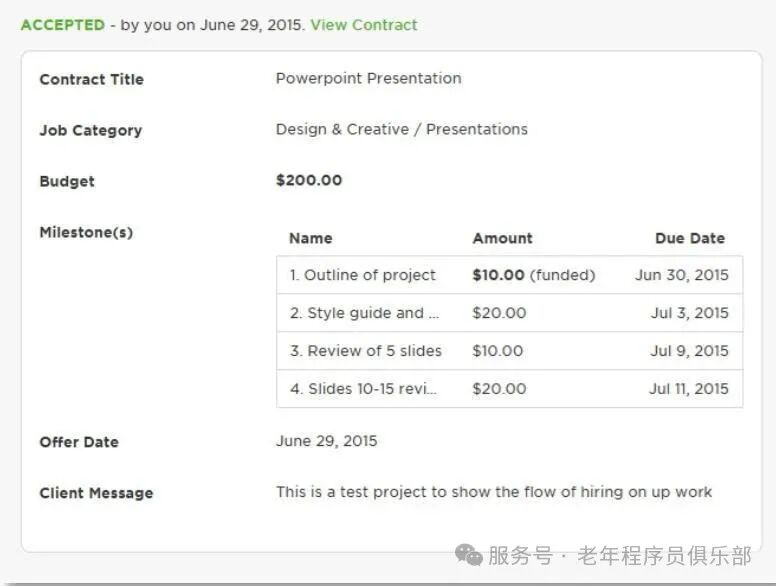Open the View Contract link
Viewport: 776px width, 586px height.
pos(363,25)
